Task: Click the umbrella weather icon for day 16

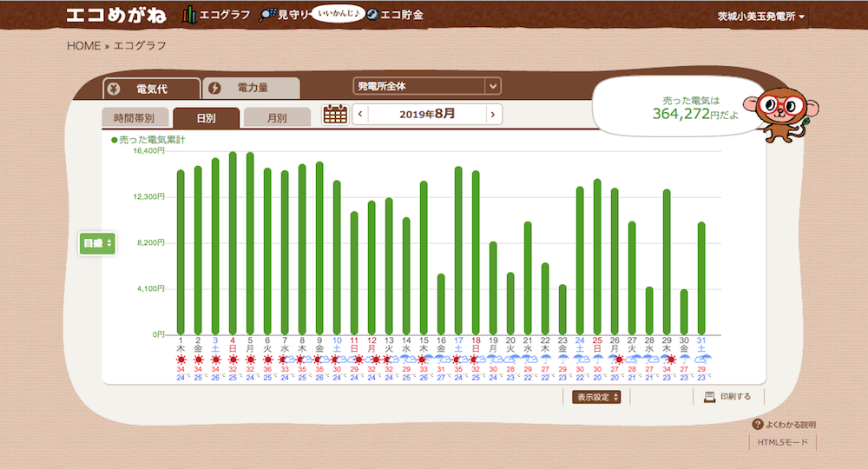Action: 441,360
